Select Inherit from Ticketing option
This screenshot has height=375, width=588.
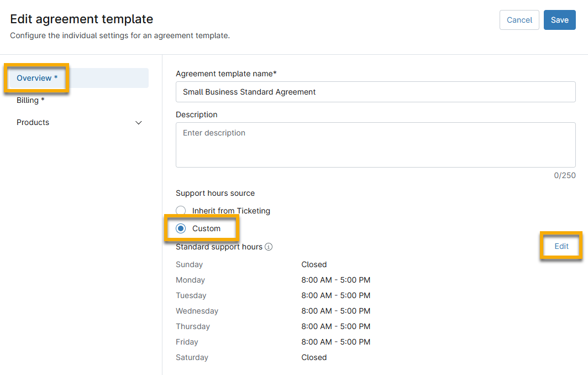(x=181, y=211)
